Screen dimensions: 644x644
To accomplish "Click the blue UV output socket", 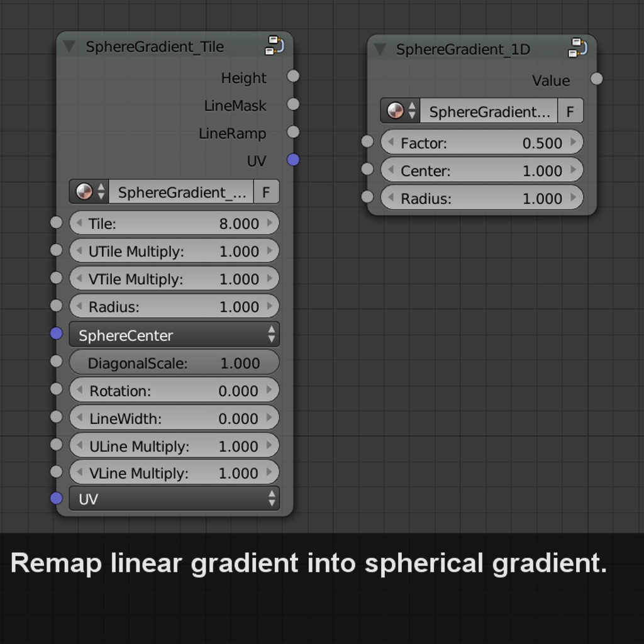I will tap(293, 160).
